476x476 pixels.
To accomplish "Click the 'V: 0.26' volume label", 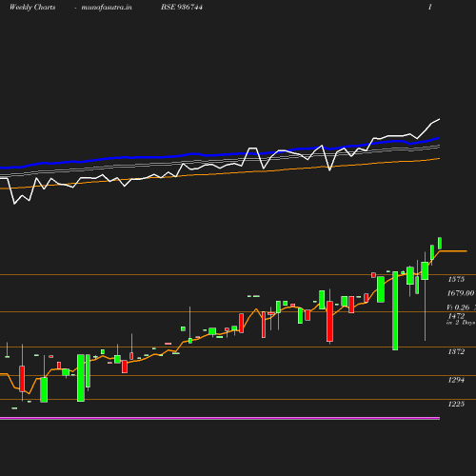I will pos(458,307).
